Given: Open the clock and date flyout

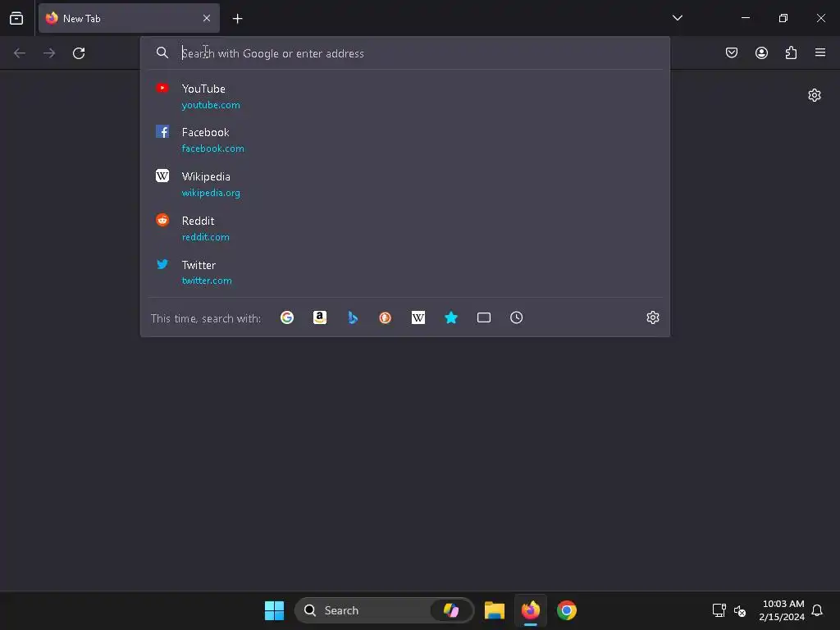Looking at the screenshot, I should coord(782,610).
